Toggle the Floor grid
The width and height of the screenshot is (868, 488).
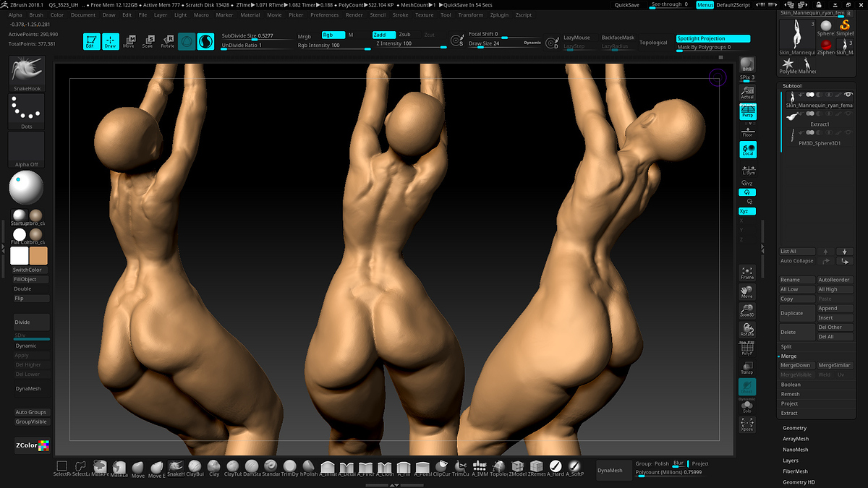747,131
